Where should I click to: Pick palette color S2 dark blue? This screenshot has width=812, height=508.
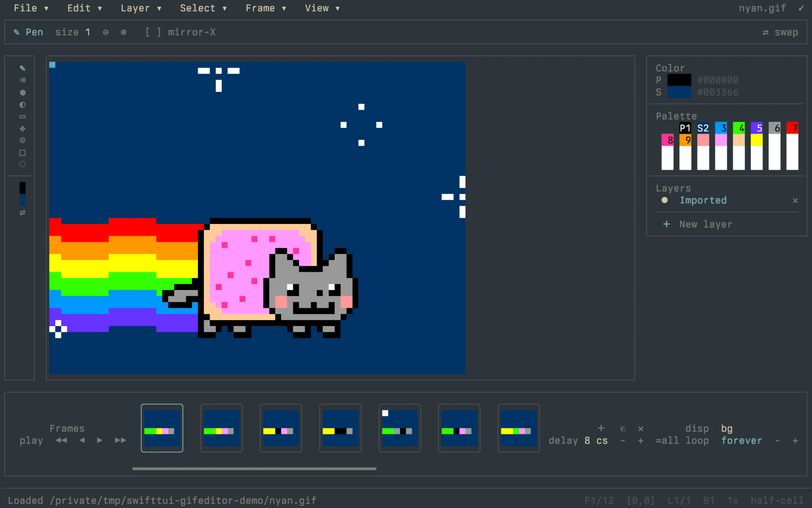coord(703,128)
